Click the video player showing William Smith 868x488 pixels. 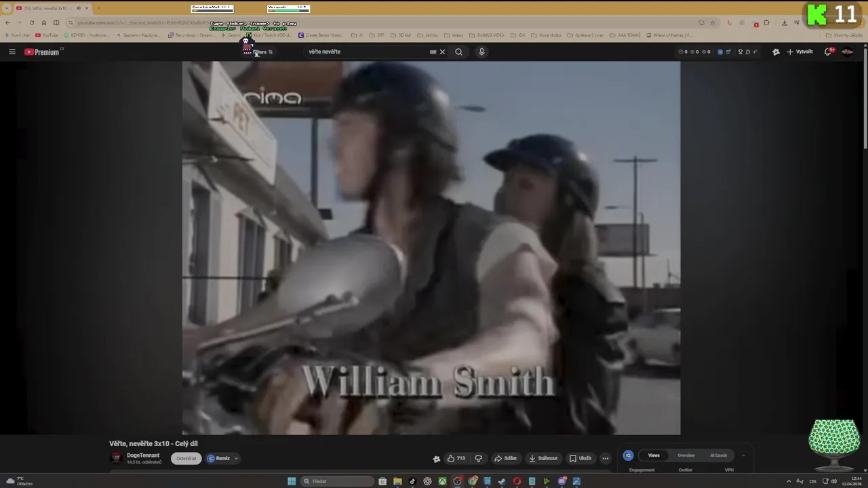point(431,248)
